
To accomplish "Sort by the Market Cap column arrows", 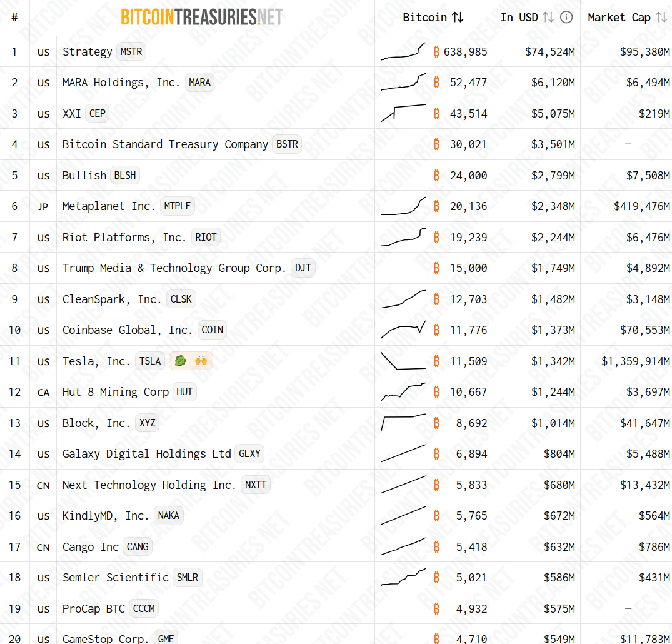I will pos(661,17).
